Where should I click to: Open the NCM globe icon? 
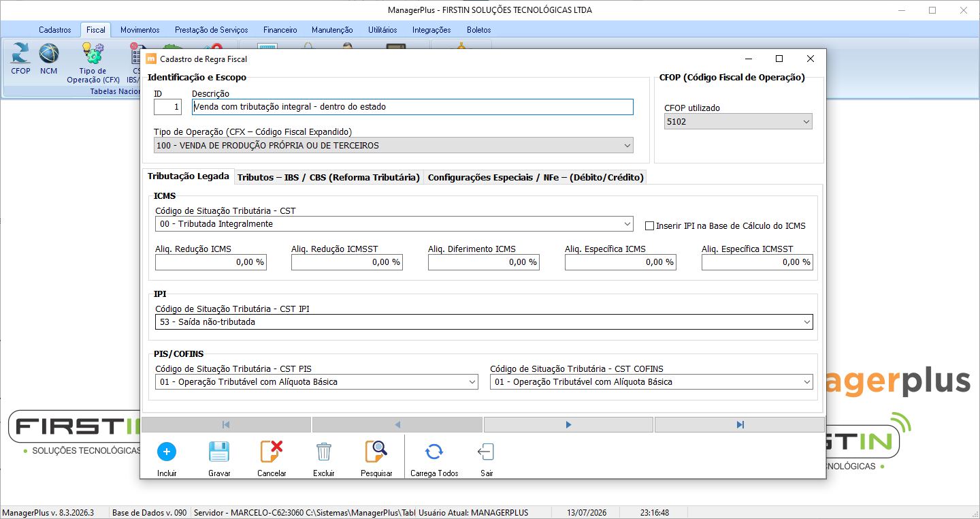[48, 53]
